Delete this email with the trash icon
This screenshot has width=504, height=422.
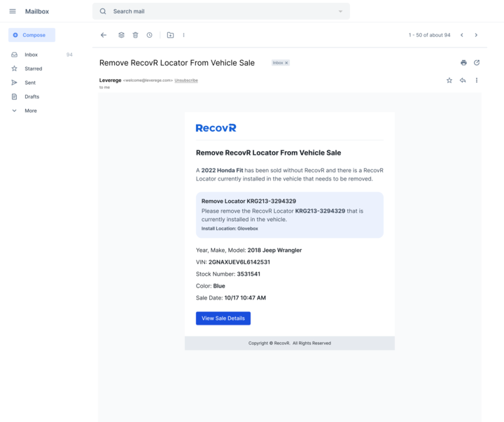point(135,35)
